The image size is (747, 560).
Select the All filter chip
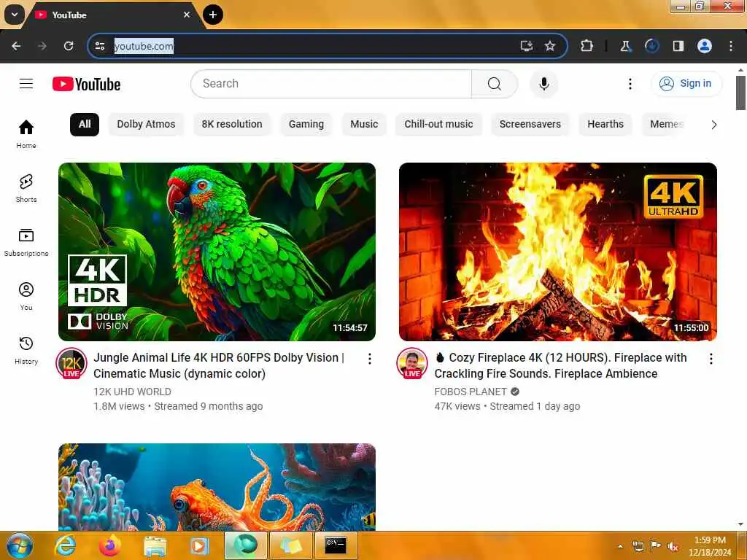pyautogui.click(x=85, y=124)
